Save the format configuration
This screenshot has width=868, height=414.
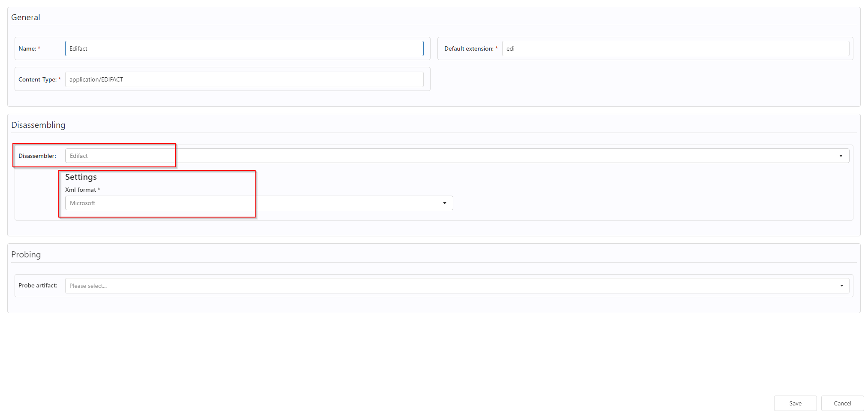point(795,403)
